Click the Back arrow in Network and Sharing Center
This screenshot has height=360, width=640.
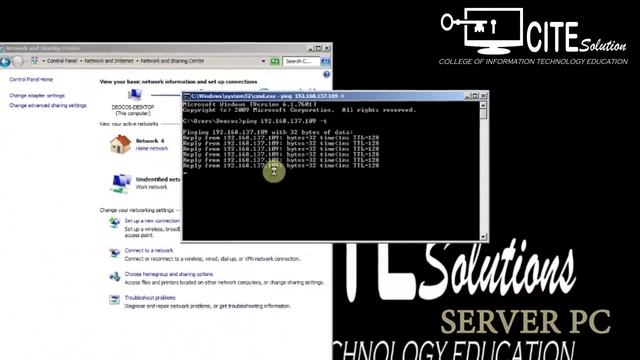pyautogui.click(x=5, y=62)
